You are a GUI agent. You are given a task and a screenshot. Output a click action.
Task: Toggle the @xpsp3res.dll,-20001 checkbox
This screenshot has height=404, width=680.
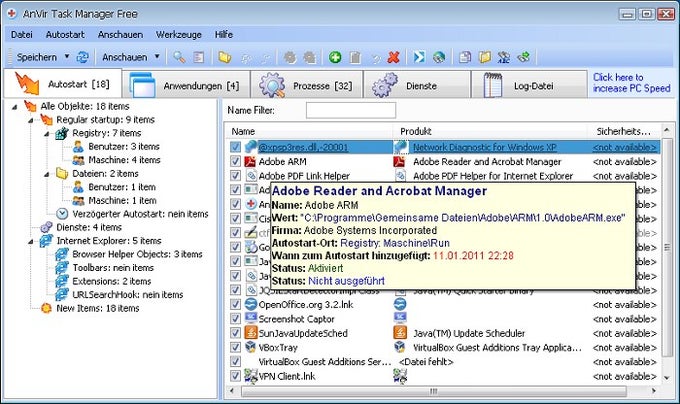pos(235,147)
